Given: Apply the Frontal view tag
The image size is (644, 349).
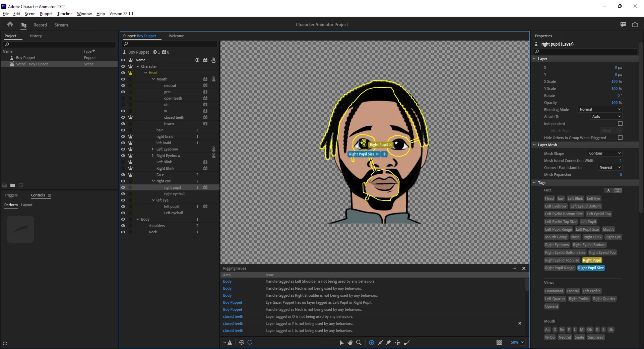Looking at the screenshot, I should click(573, 291).
